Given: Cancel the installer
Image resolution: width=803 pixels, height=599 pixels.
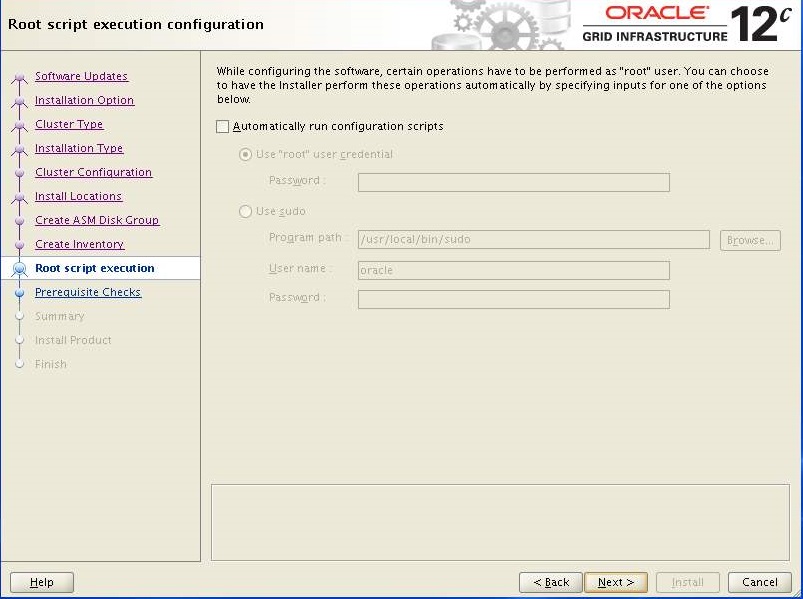Looking at the screenshot, I should tap(759, 582).
